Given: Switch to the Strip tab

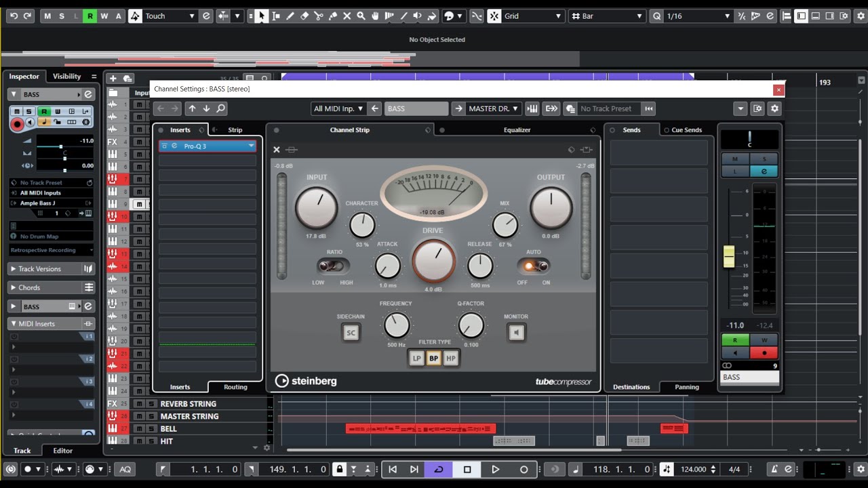Looking at the screenshot, I should click(x=235, y=129).
